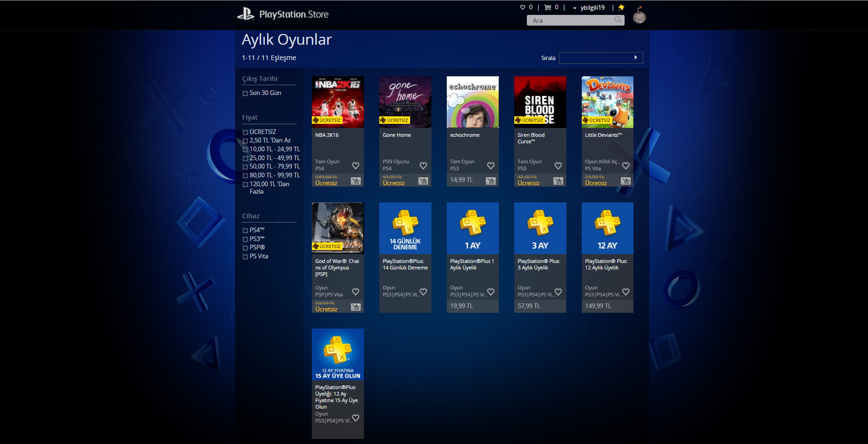
Task: Add NBA 2K16 to wishlist
Action: tap(356, 166)
